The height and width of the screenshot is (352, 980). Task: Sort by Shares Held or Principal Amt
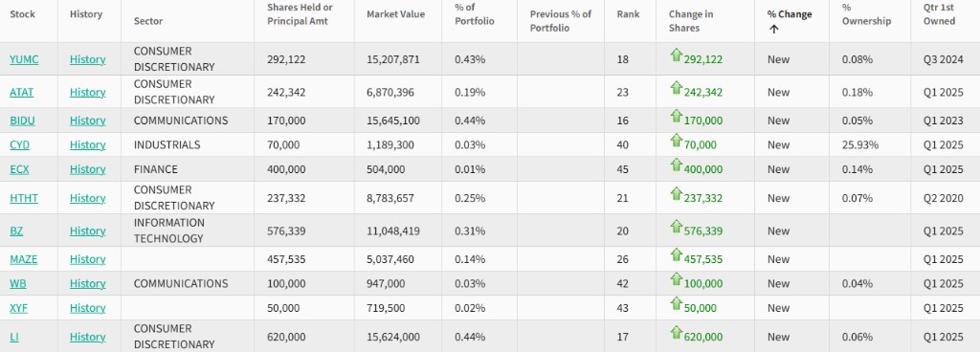(300, 14)
